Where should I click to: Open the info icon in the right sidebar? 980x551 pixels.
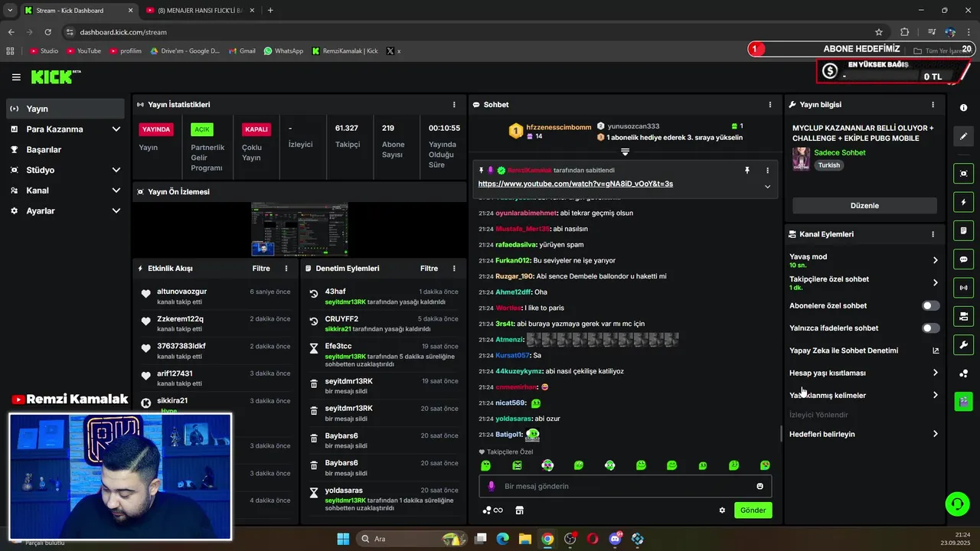pos(963,108)
